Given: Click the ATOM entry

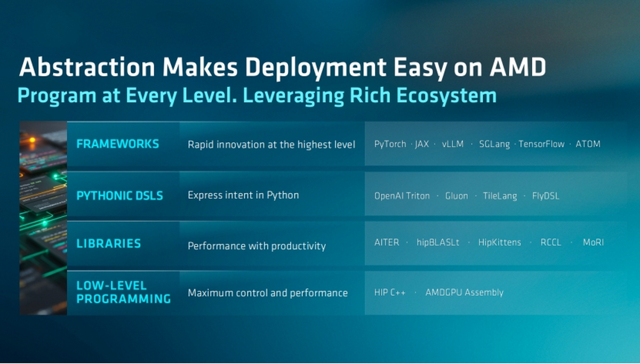Looking at the screenshot, I should (588, 144).
